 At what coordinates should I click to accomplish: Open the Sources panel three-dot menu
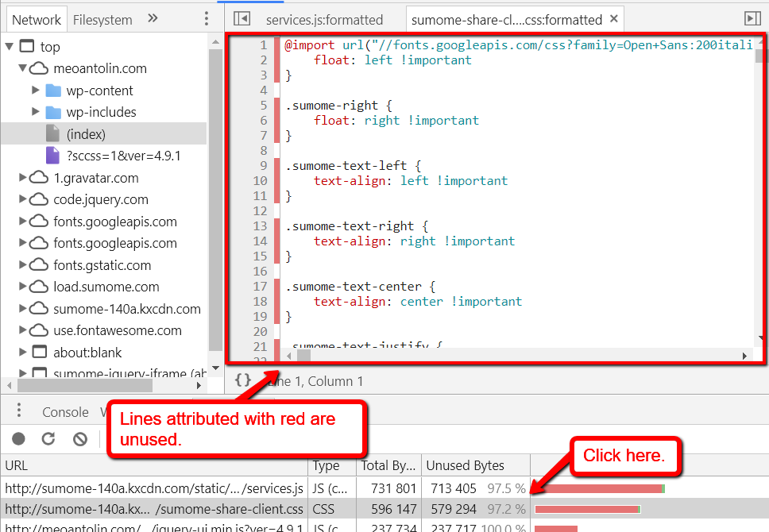207,18
